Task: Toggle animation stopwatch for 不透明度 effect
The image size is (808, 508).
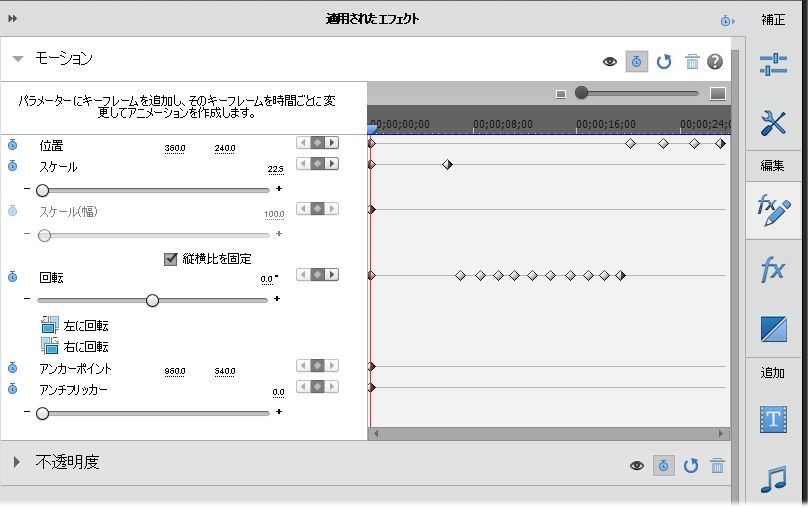Action: 664,466
